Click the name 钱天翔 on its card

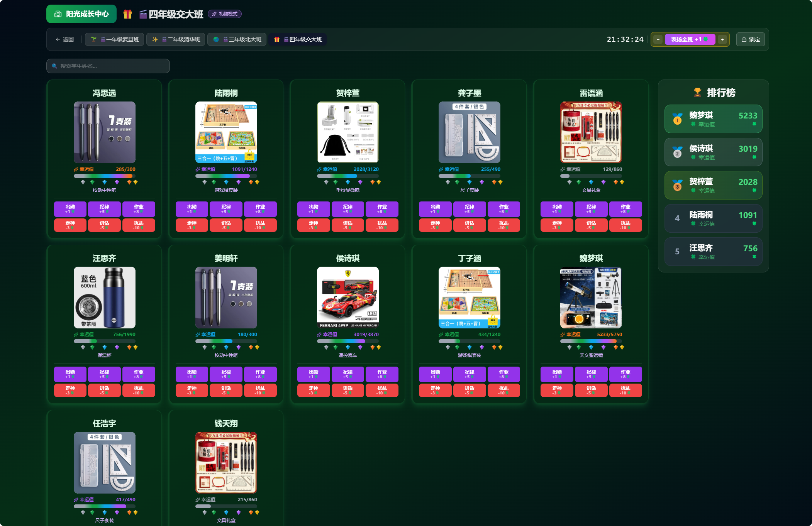click(226, 423)
